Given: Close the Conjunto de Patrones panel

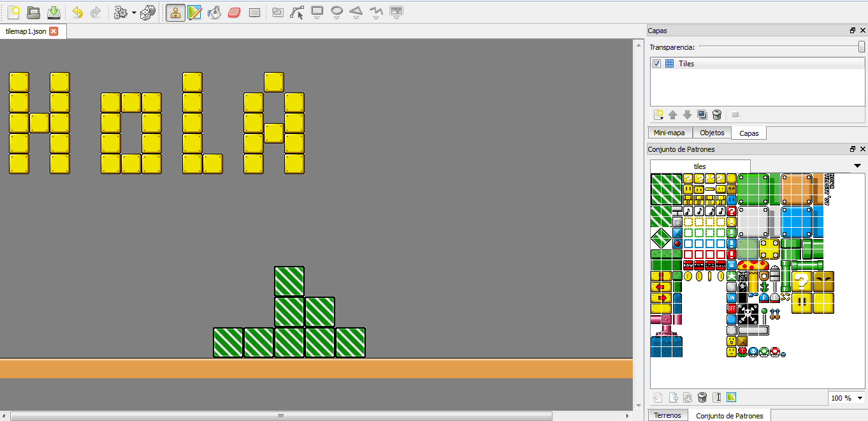Looking at the screenshot, I should (x=862, y=149).
